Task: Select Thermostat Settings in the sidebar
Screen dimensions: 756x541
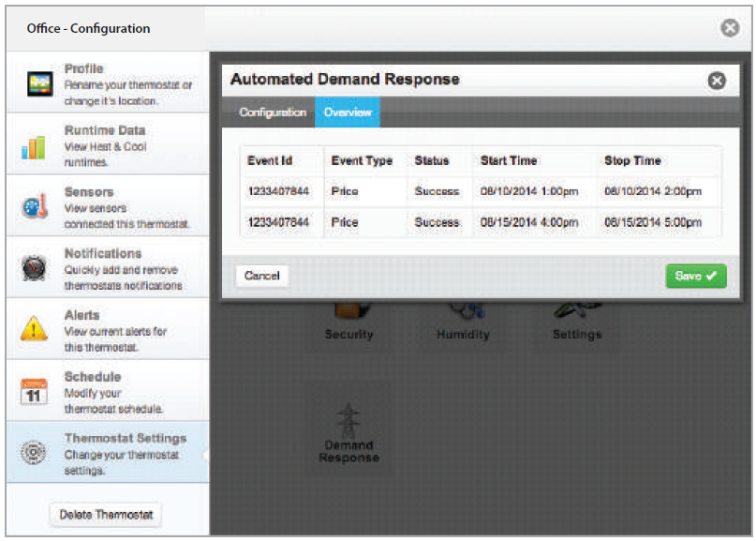Action: click(108, 452)
